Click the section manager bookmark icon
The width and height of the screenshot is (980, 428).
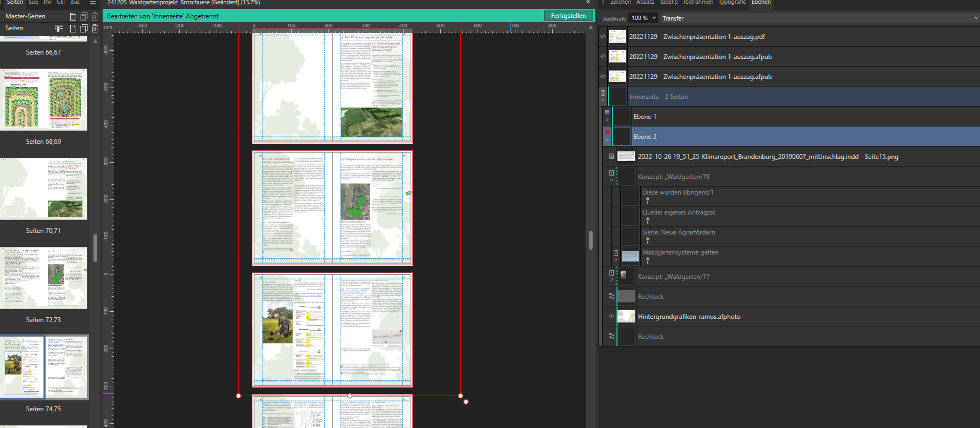(x=59, y=28)
